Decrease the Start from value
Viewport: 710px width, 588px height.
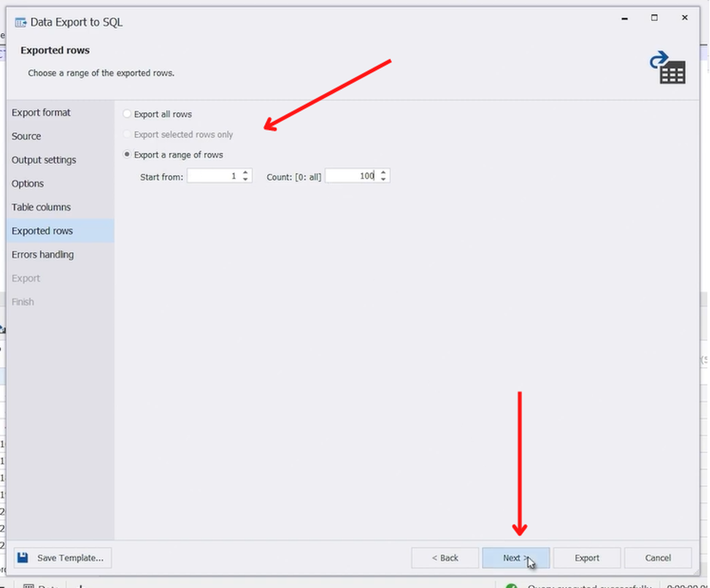(x=245, y=179)
